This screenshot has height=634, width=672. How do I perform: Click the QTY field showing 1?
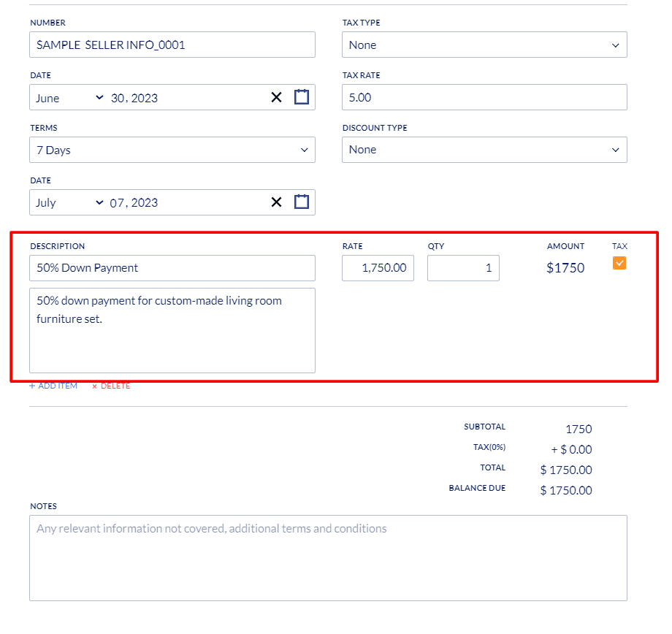(x=463, y=268)
